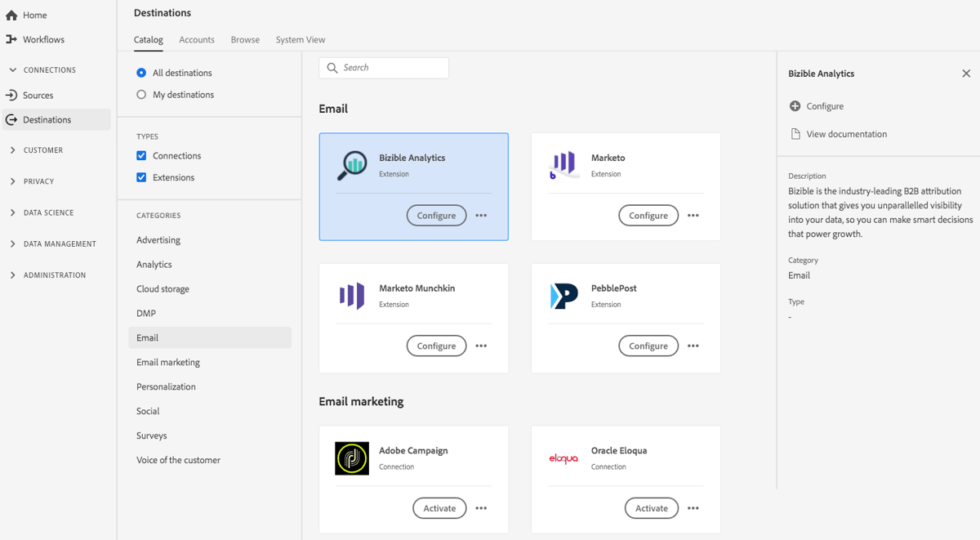Open Workflows from the sidebar icon
This screenshot has height=540, width=980.
[11, 39]
